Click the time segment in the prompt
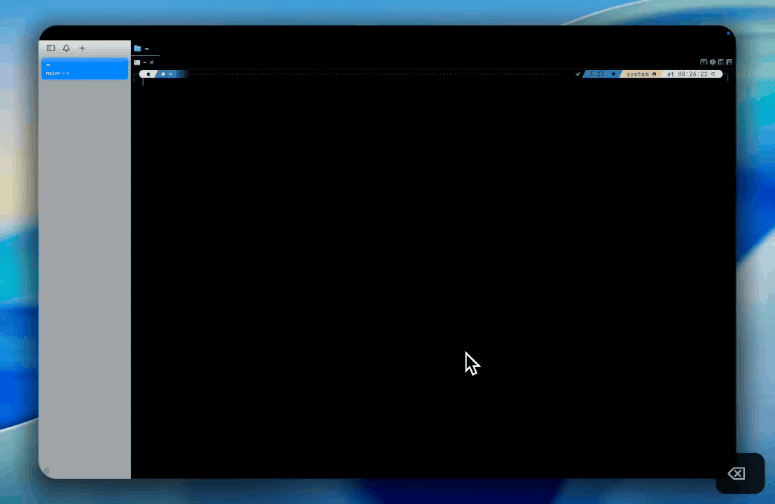The width and height of the screenshot is (775, 504). point(691,74)
